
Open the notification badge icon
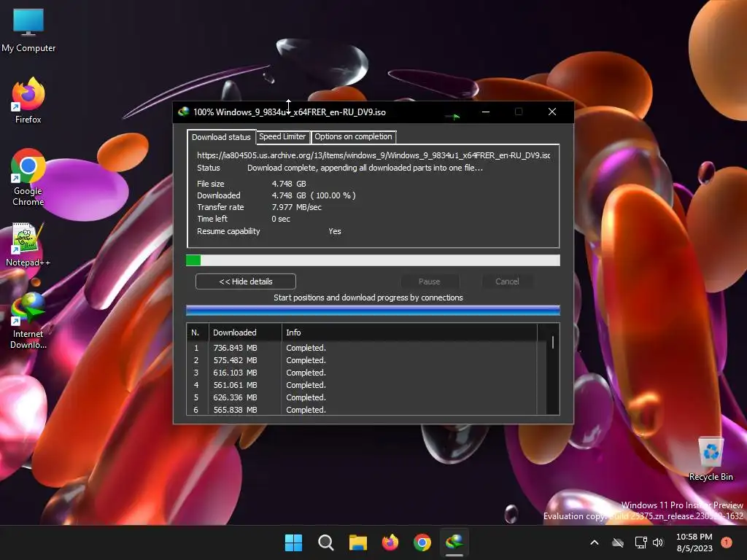(x=727, y=542)
